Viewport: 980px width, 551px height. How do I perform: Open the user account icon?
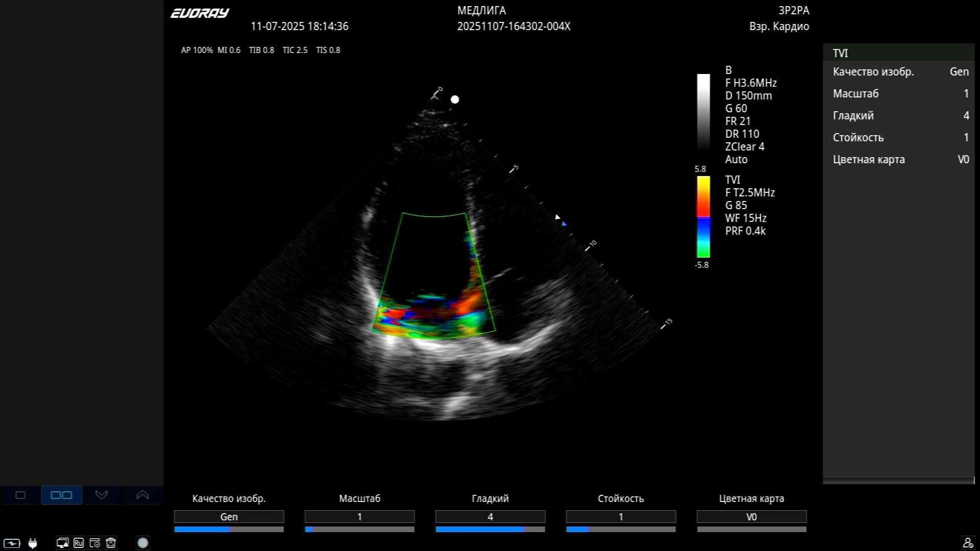(967, 543)
